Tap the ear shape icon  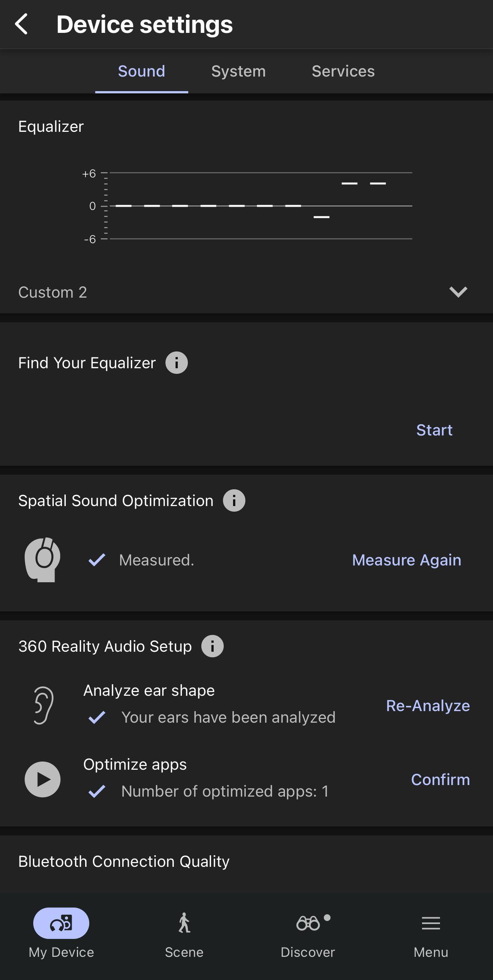pos(43,705)
